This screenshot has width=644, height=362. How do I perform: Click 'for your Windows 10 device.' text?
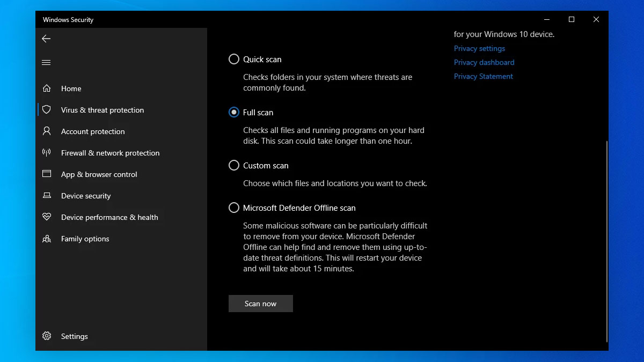tap(504, 34)
